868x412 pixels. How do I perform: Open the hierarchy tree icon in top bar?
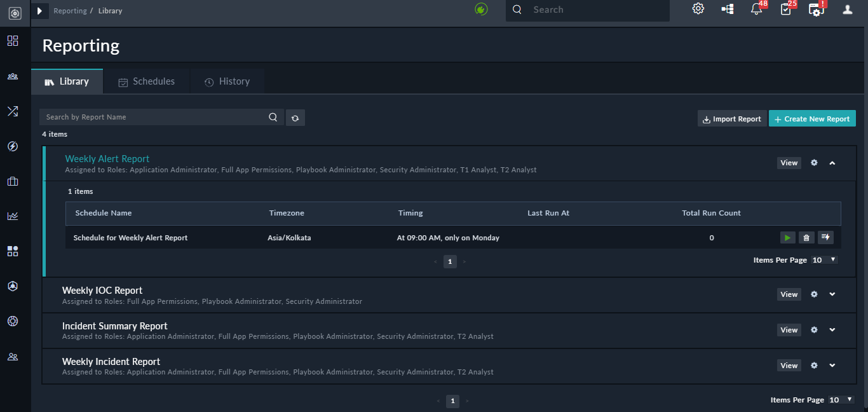(728, 9)
